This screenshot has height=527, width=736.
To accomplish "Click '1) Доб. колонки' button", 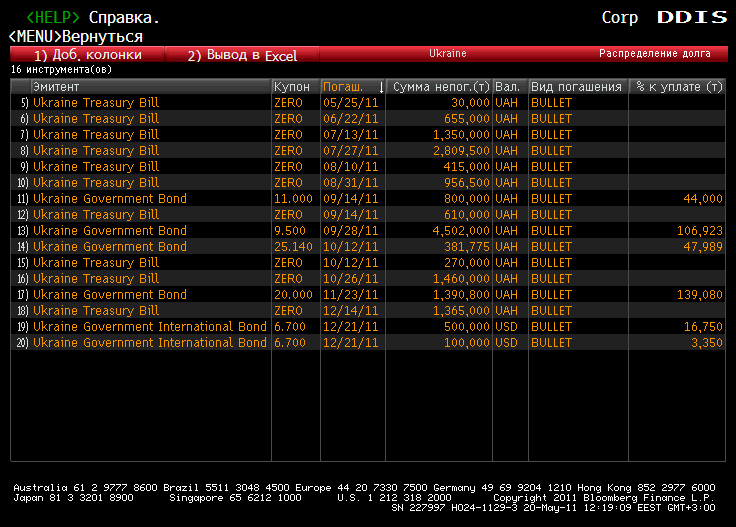I will click(87, 54).
